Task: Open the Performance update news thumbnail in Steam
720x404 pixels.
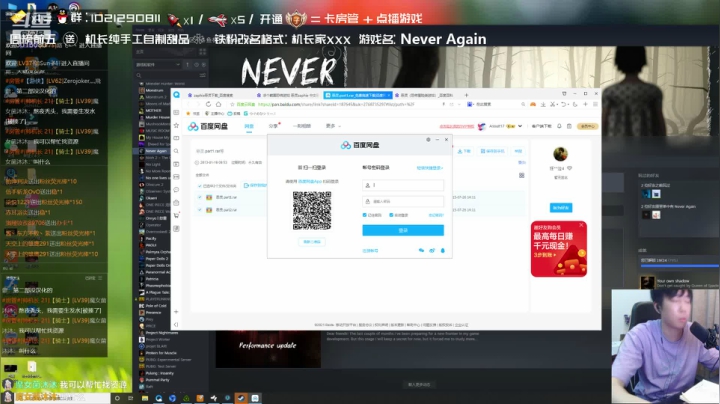Action: (268, 348)
